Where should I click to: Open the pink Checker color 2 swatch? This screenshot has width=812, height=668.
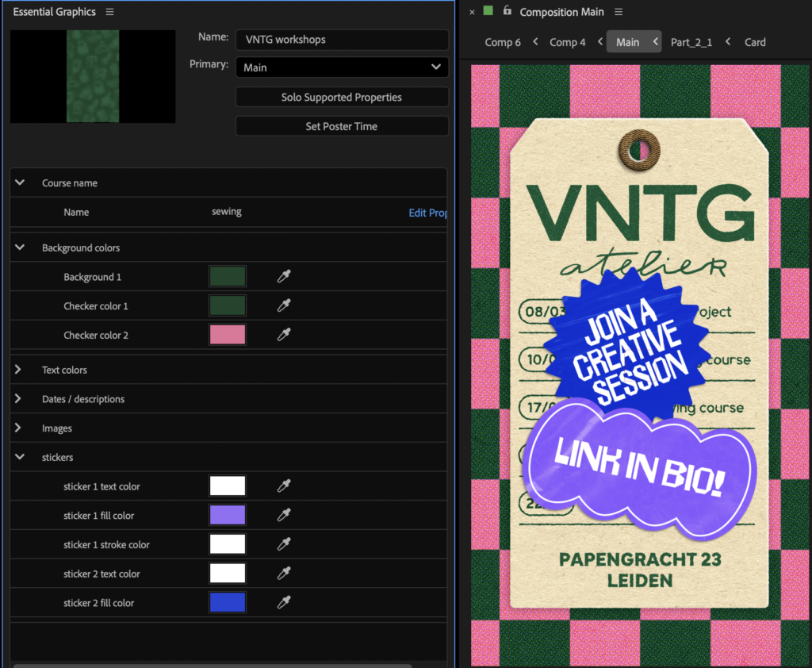[228, 335]
